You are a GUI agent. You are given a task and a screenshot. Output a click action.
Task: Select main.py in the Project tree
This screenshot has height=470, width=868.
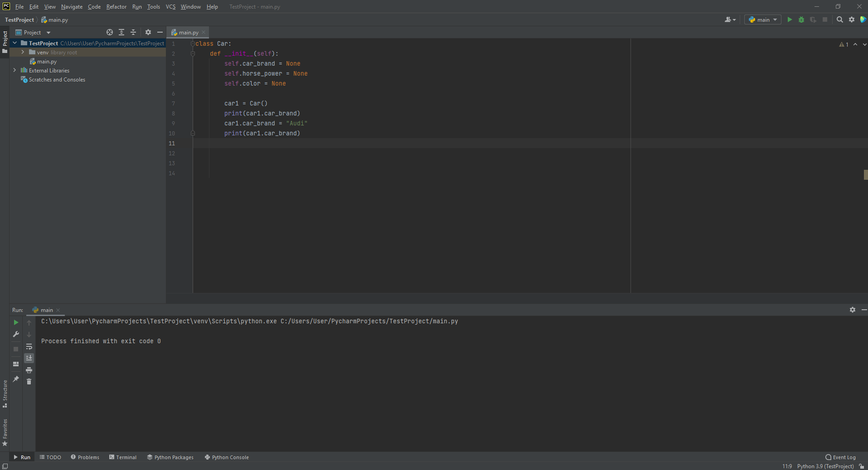pyautogui.click(x=47, y=61)
